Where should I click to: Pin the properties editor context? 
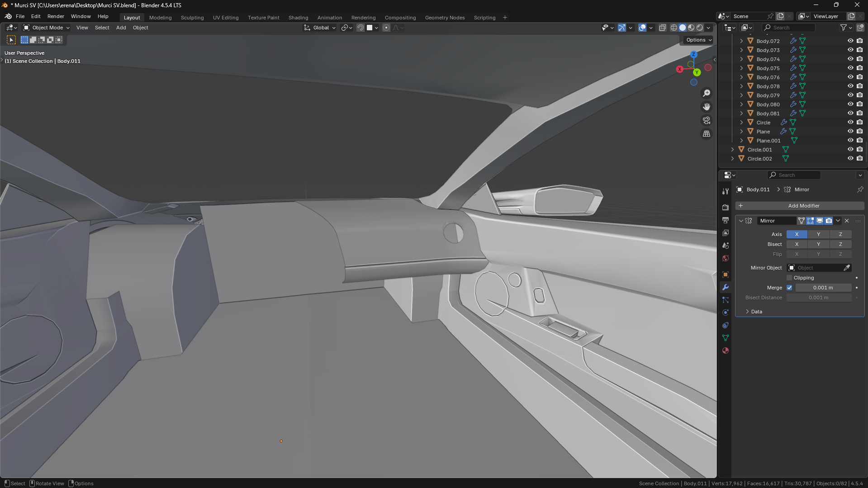pyautogui.click(x=860, y=190)
